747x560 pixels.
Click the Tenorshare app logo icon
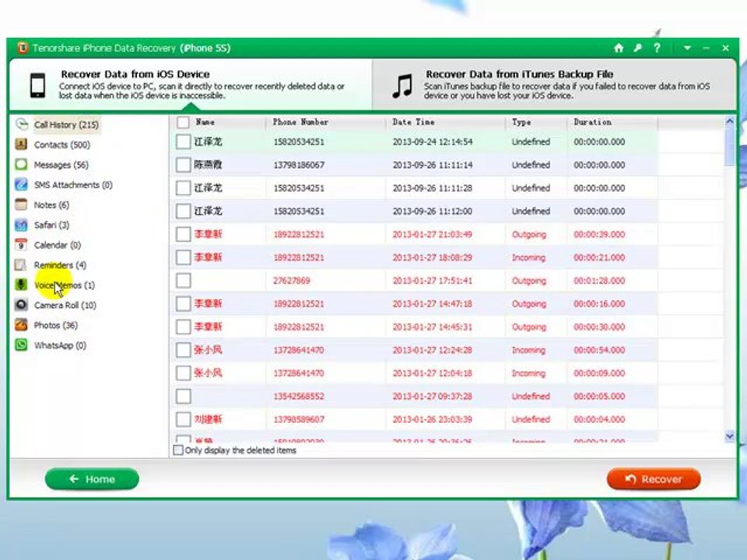pyautogui.click(x=23, y=47)
